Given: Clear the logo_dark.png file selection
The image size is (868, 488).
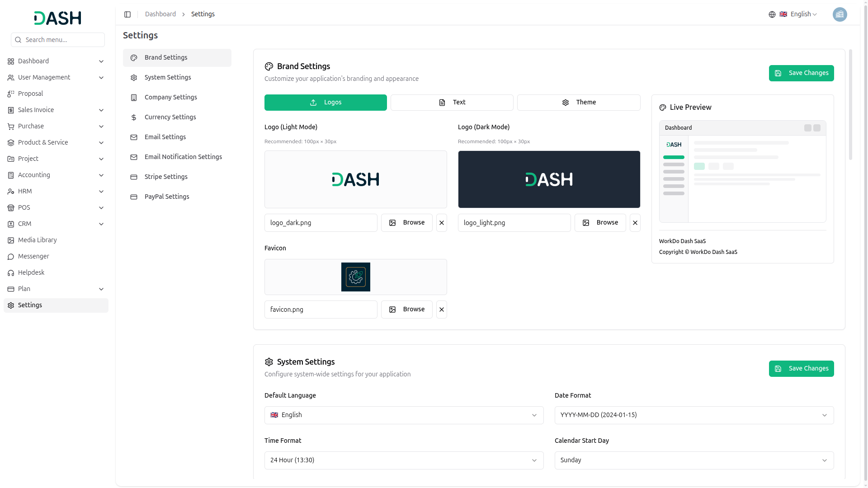Looking at the screenshot, I should tap(441, 222).
